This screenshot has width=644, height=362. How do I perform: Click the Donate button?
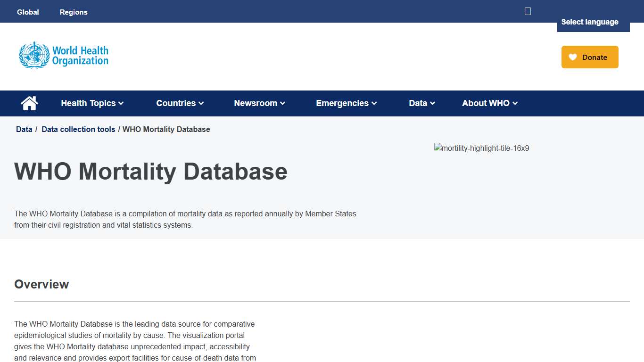tap(590, 57)
